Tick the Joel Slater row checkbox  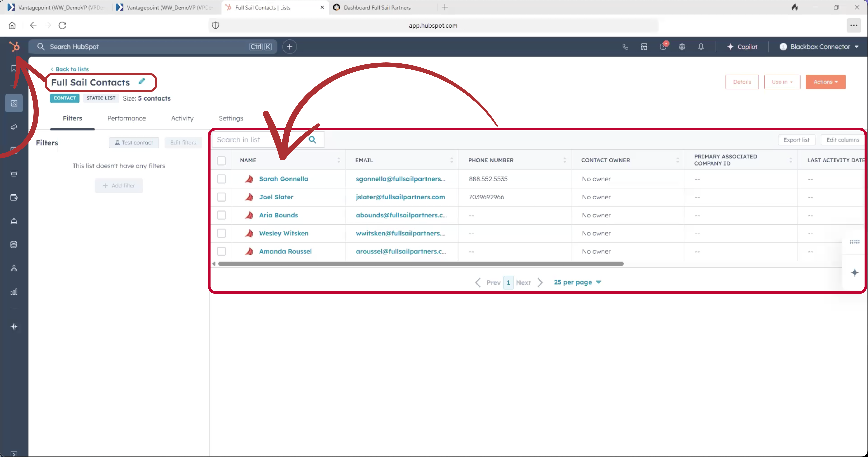[221, 197]
